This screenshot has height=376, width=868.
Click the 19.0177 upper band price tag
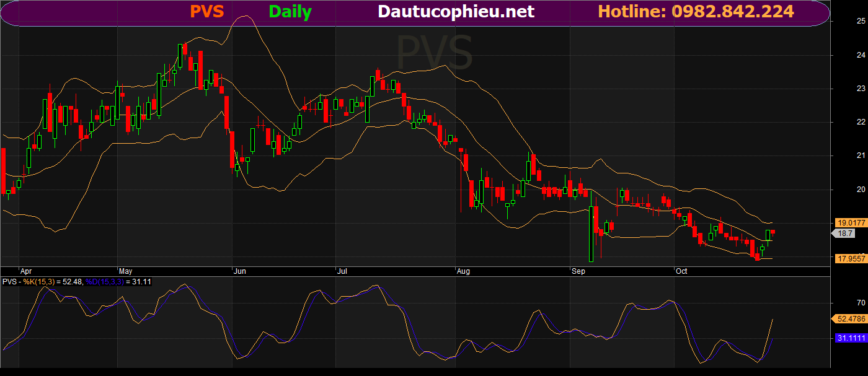pos(850,222)
